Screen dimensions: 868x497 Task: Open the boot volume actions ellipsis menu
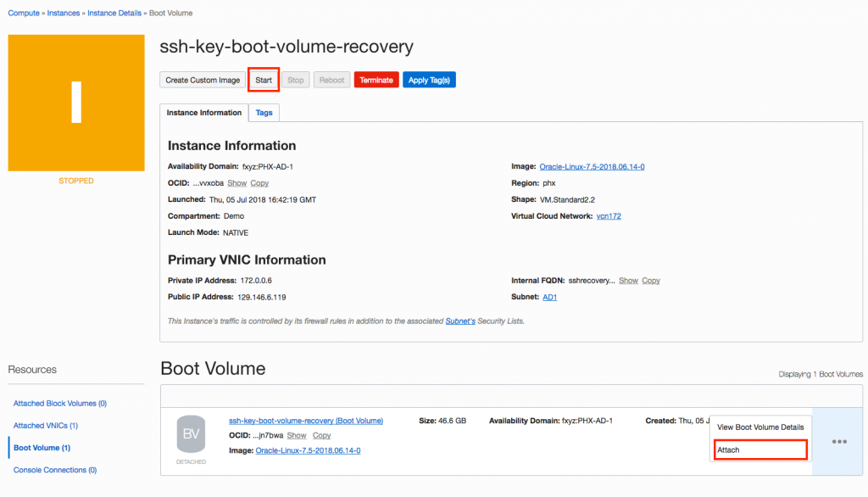(839, 441)
